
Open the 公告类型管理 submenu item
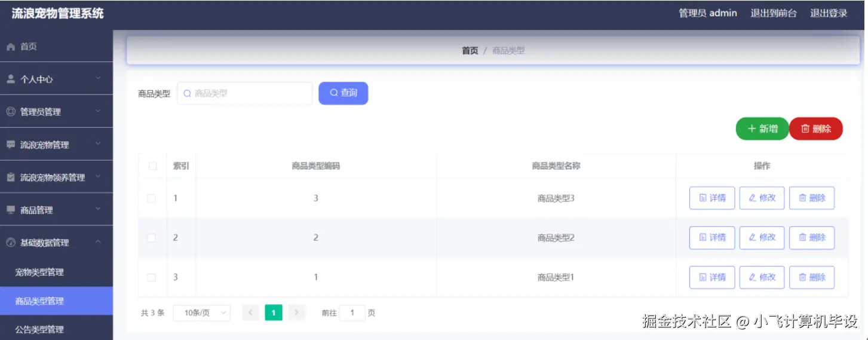(x=56, y=329)
